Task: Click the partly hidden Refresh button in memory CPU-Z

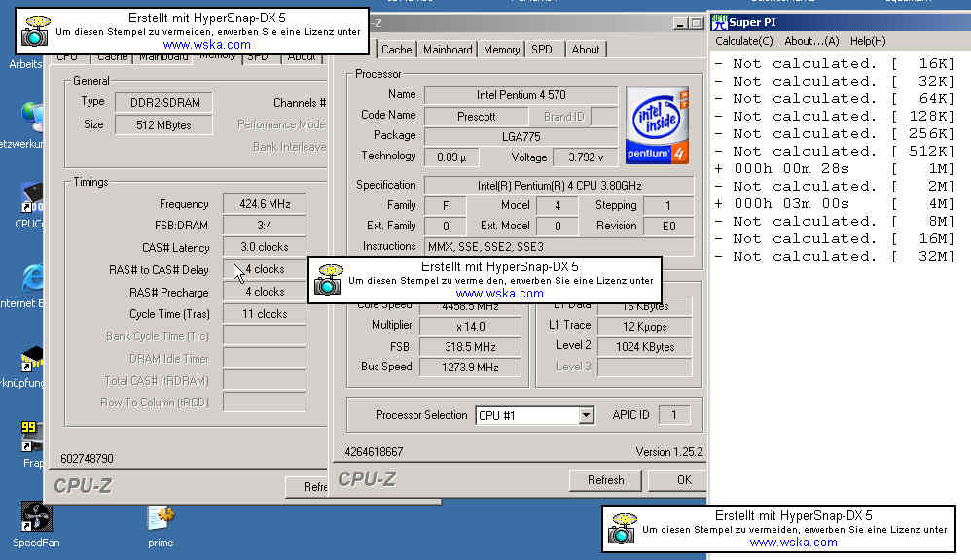Action: pos(307,487)
